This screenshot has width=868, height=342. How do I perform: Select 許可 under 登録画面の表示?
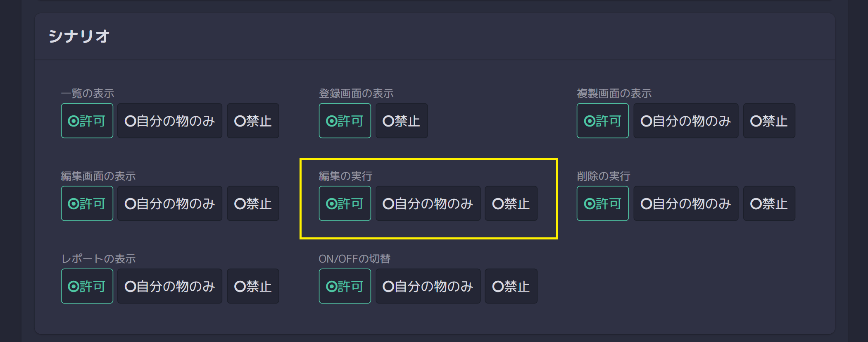[x=345, y=121]
